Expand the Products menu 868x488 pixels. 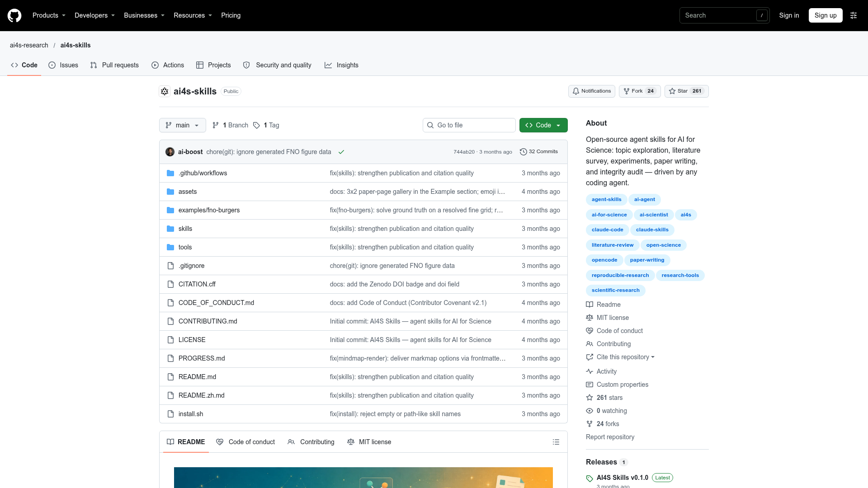(49, 15)
